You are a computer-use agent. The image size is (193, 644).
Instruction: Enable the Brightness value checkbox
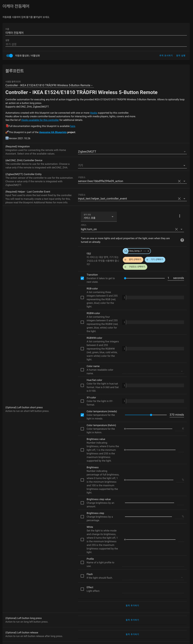pos(82,450)
